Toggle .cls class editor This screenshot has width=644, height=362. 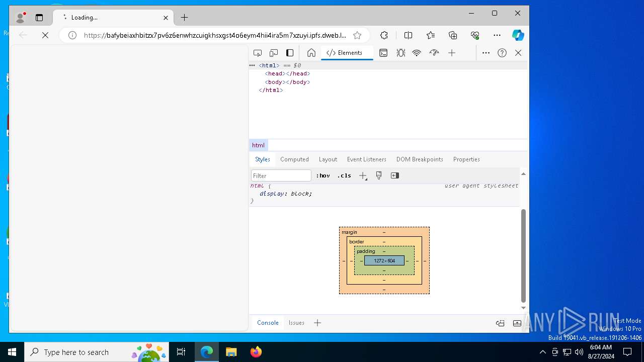[x=344, y=175]
